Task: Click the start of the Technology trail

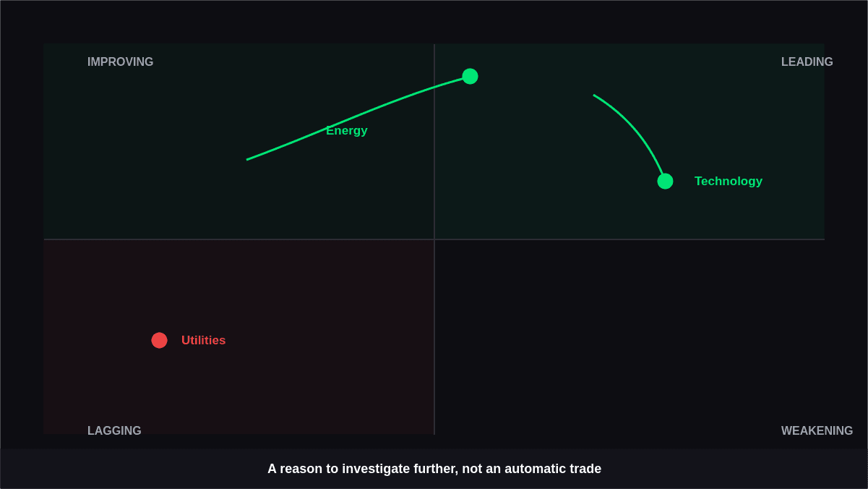Action: coord(594,95)
